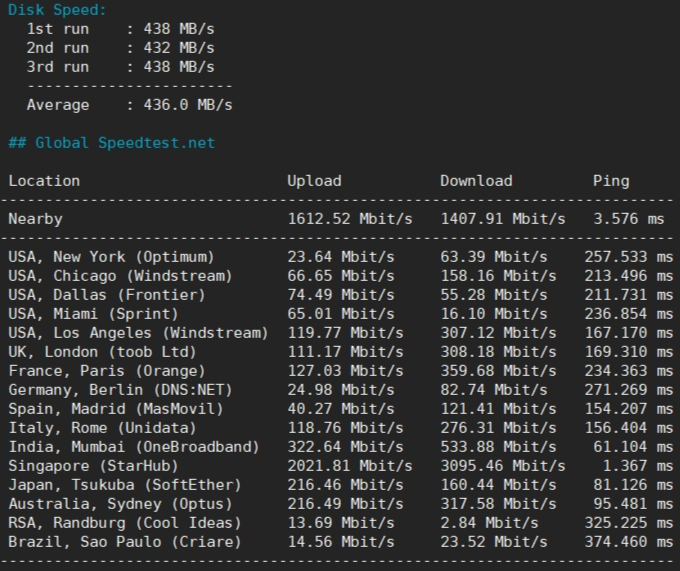This screenshot has width=680, height=571.
Task: Click the 'Download' column header
Action: pyautogui.click(x=476, y=181)
